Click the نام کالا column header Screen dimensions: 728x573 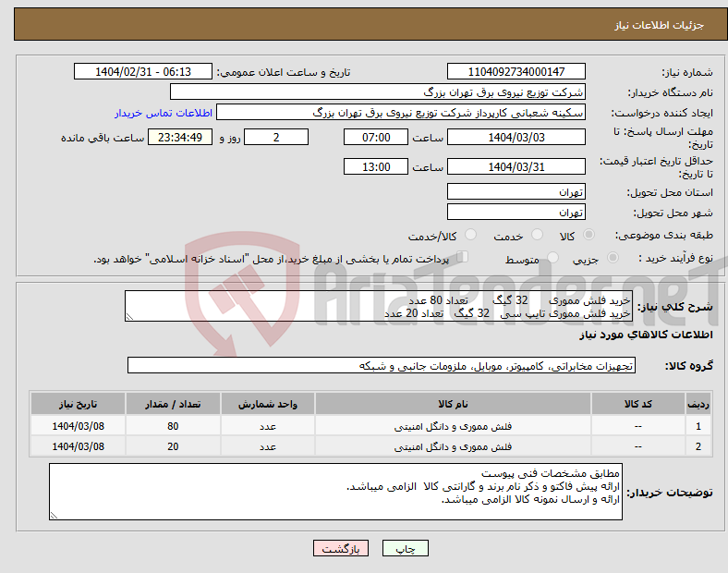pyautogui.click(x=453, y=404)
